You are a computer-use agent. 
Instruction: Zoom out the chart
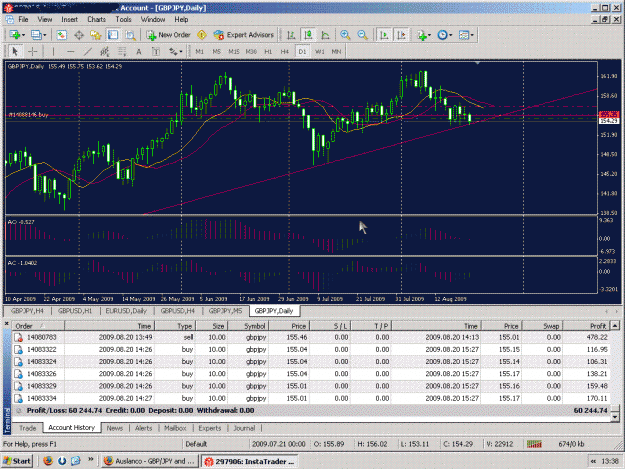click(362, 35)
